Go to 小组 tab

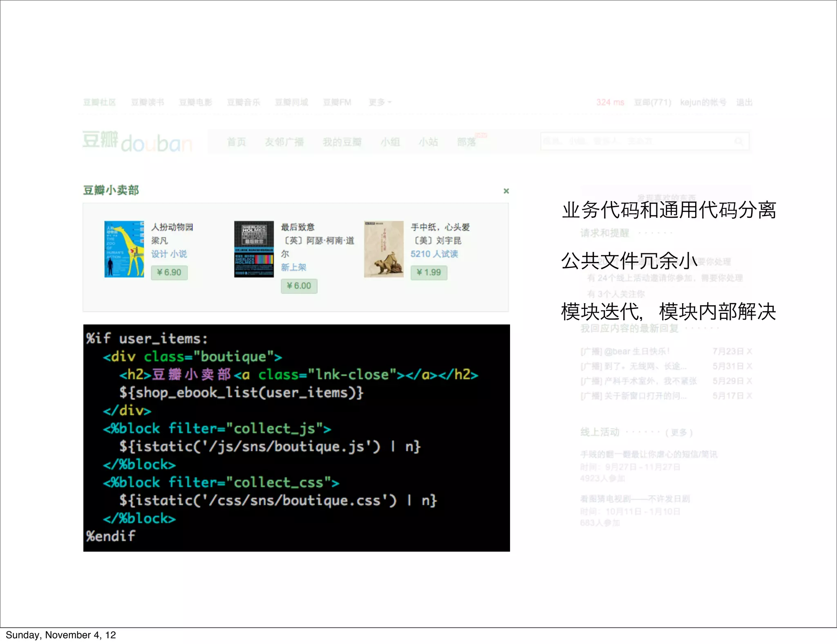click(390, 142)
